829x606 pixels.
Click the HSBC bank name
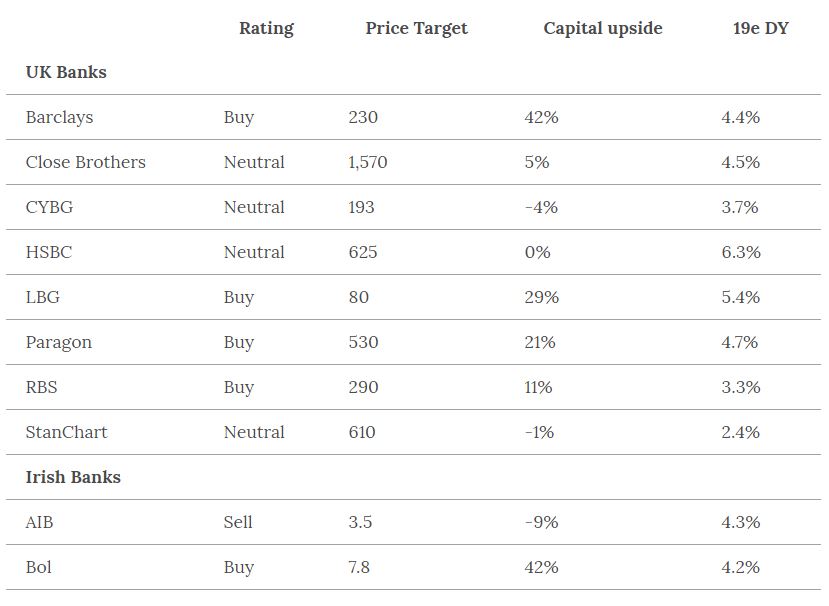point(49,252)
